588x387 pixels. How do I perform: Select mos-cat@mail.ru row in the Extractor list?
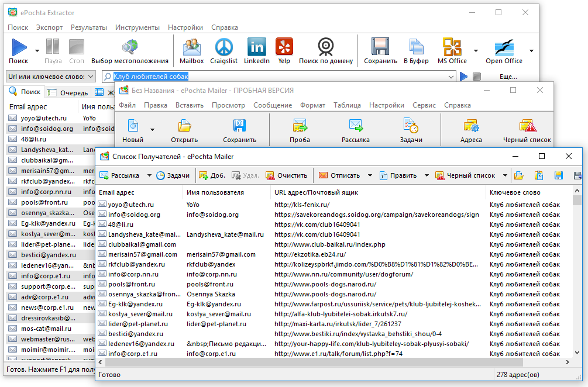(x=46, y=329)
